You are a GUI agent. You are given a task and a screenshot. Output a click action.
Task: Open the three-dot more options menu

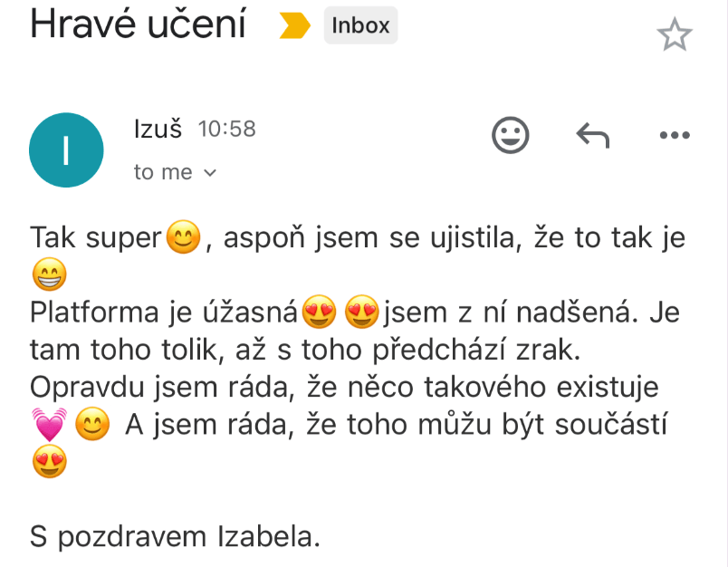pos(675,136)
